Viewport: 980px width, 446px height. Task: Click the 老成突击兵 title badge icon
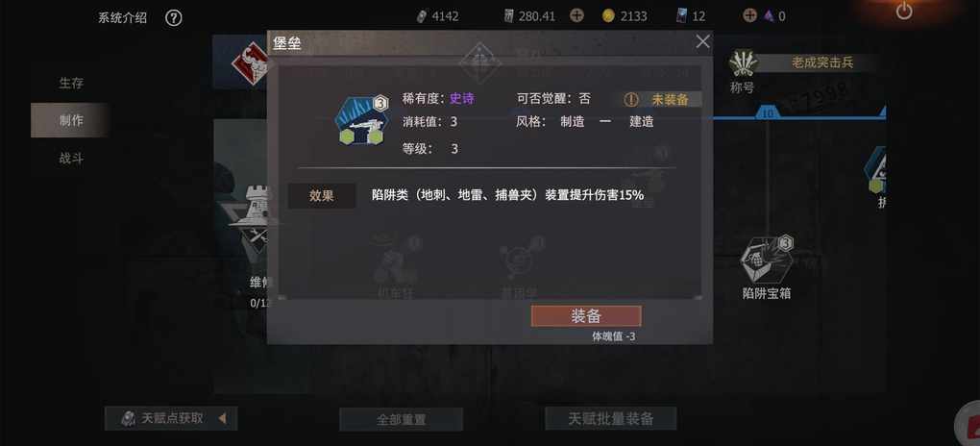pyautogui.click(x=743, y=63)
